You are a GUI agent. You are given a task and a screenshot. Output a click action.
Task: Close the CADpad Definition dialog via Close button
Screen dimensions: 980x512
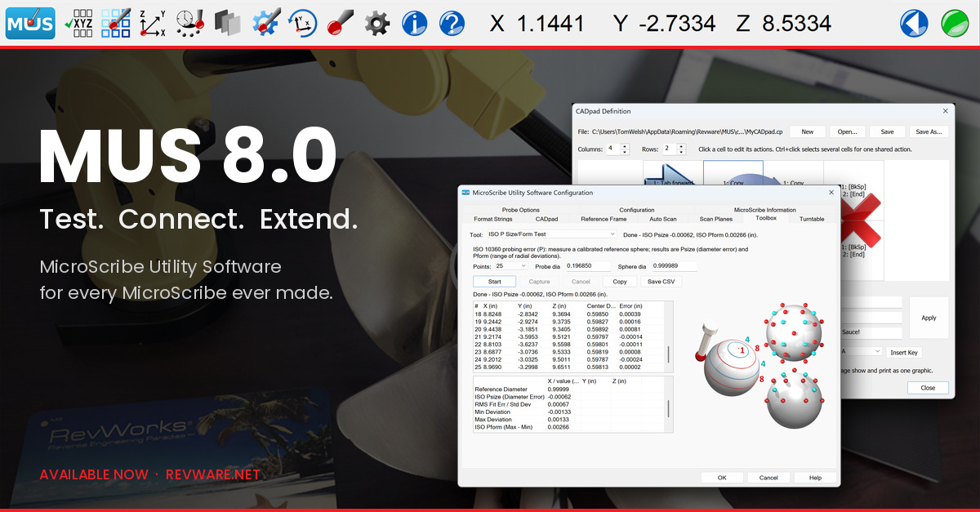click(x=928, y=388)
